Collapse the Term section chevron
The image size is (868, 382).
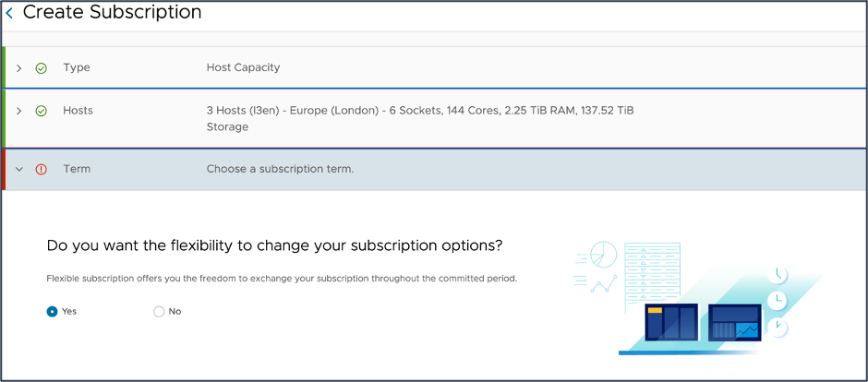tap(19, 170)
